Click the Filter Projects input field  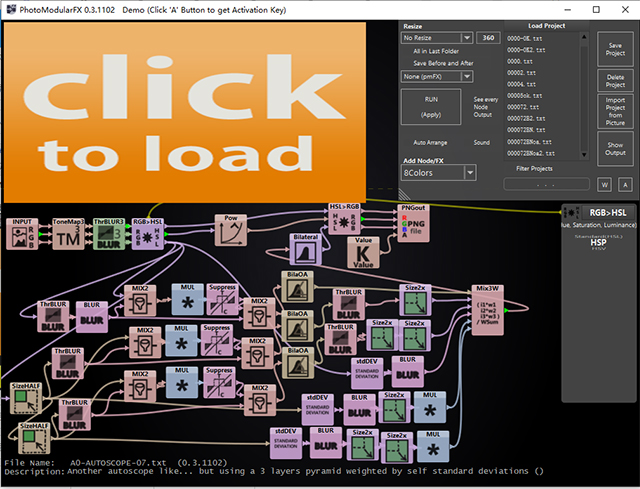pos(547,184)
